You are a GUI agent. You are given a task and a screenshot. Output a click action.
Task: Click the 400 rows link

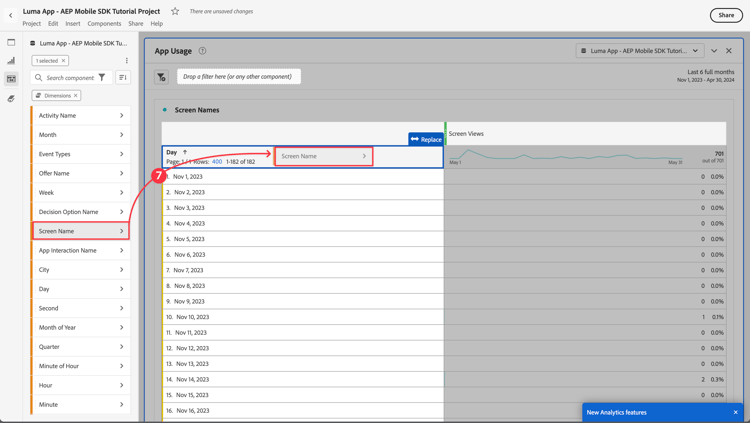click(x=217, y=162)
